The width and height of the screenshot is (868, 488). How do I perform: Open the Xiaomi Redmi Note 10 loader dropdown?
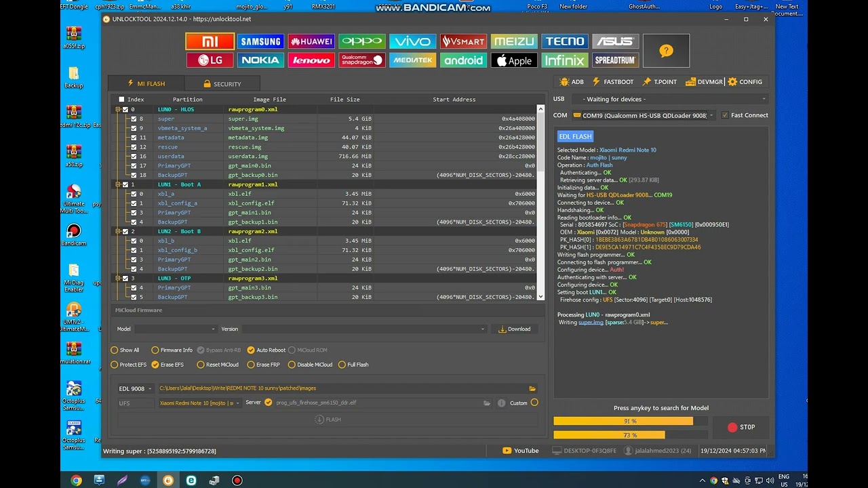click(x=199, y=403)
